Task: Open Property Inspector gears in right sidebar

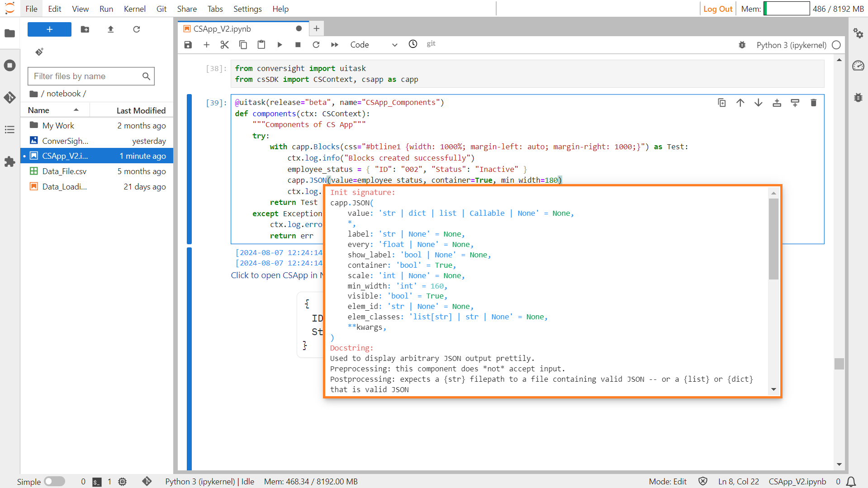Action: (x=858, y=33)
